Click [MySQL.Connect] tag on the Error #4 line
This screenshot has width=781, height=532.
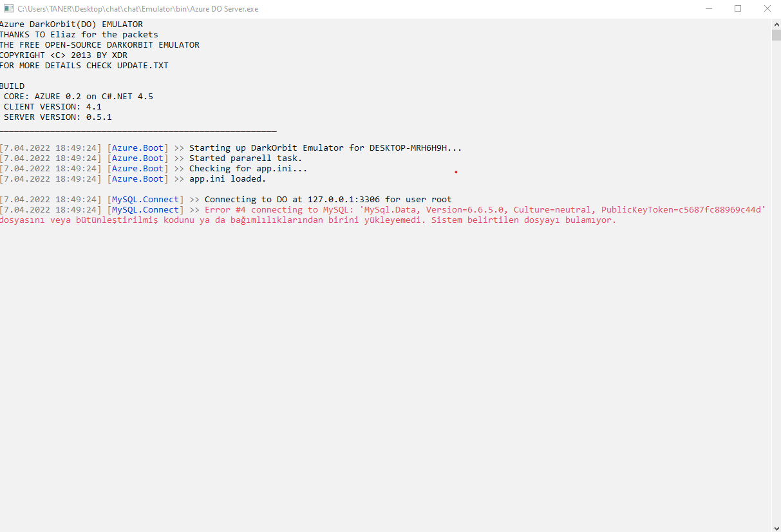coord(146,210)
